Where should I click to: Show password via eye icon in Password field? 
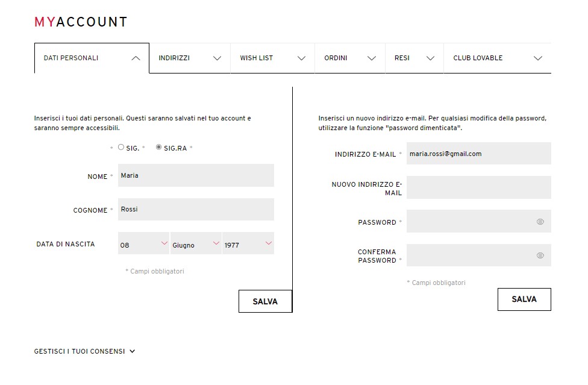[x=540, y=222]
